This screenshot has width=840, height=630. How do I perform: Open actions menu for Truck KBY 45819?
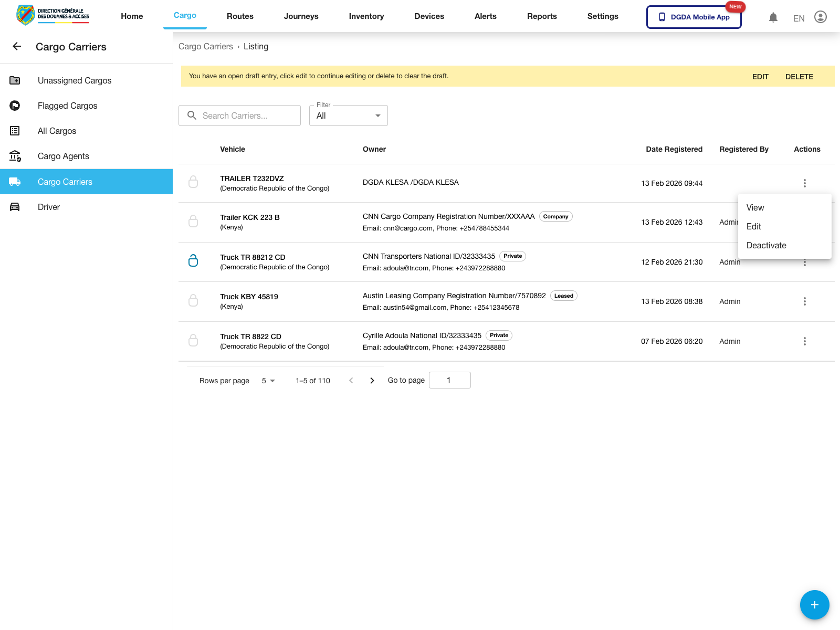804,301
